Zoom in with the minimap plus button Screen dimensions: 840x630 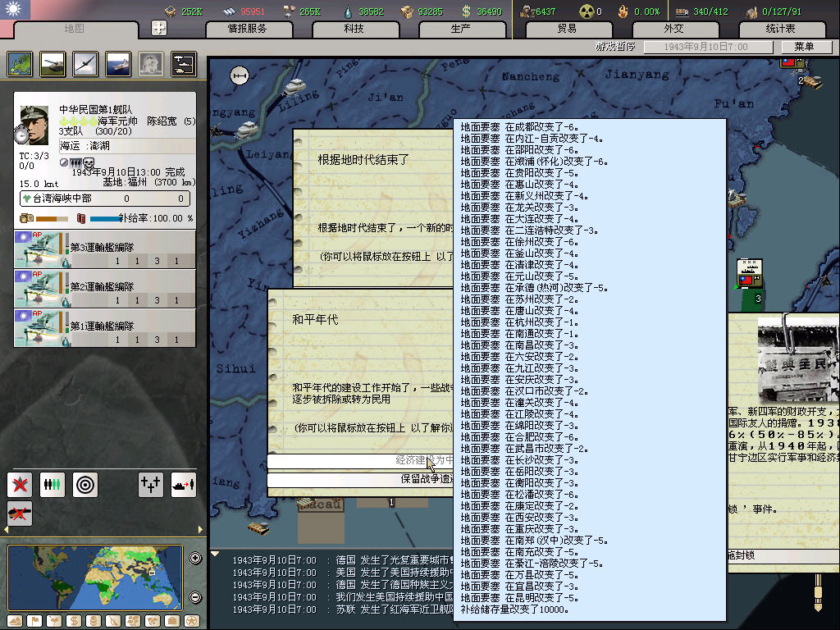[x=195, y=559]
